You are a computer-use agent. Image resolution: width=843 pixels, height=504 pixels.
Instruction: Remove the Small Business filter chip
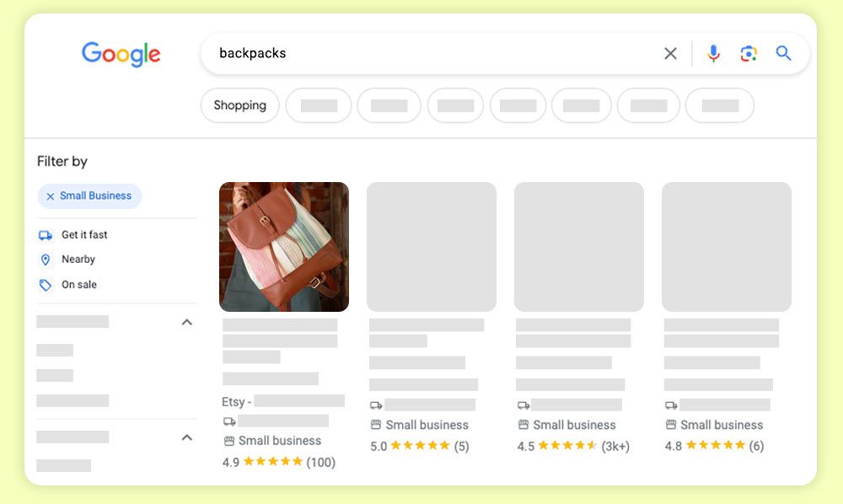point(50,196)
